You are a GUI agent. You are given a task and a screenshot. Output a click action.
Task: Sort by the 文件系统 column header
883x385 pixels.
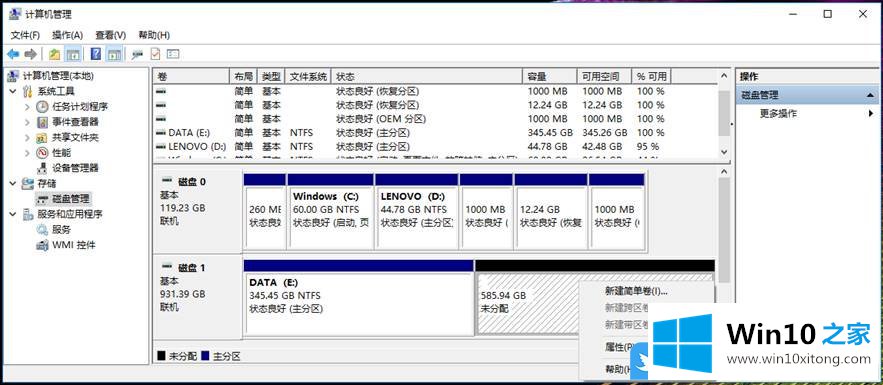[308, 77]
